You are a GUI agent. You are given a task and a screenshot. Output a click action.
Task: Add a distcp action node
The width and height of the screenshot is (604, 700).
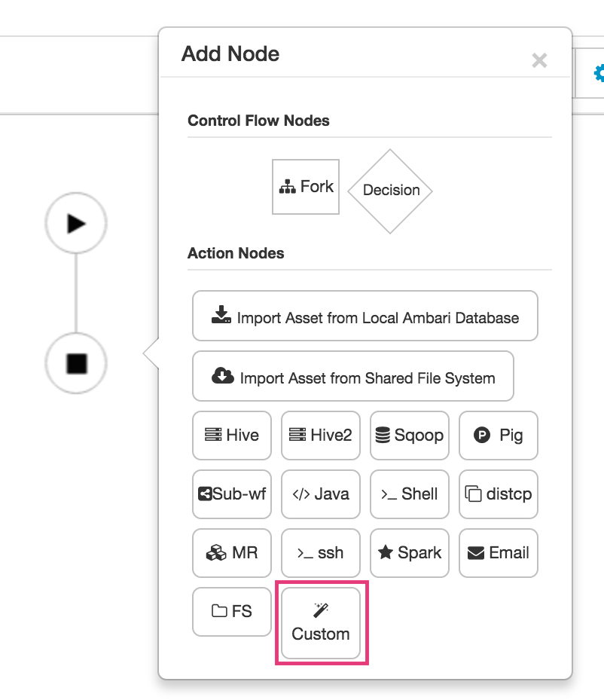pyautogui.click(x=498, y=494)
